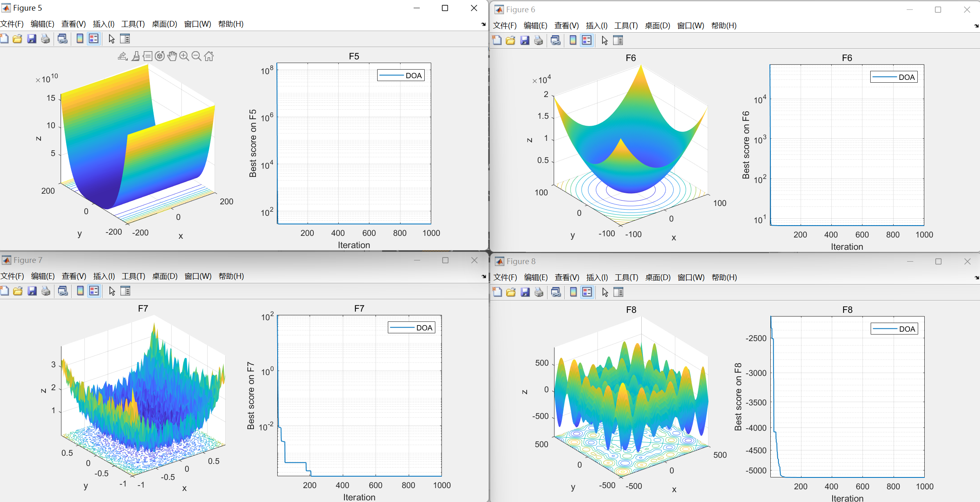Screen dimensions: 980x502
Task: Toggle Insert Legend button in Figure 5 toolbar
Action: 94,39
